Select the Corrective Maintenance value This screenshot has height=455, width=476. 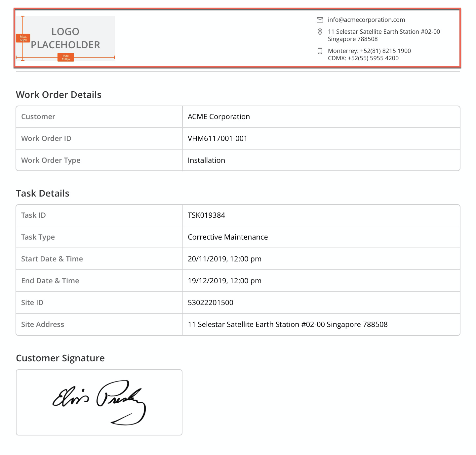click(x=228, y=237)
